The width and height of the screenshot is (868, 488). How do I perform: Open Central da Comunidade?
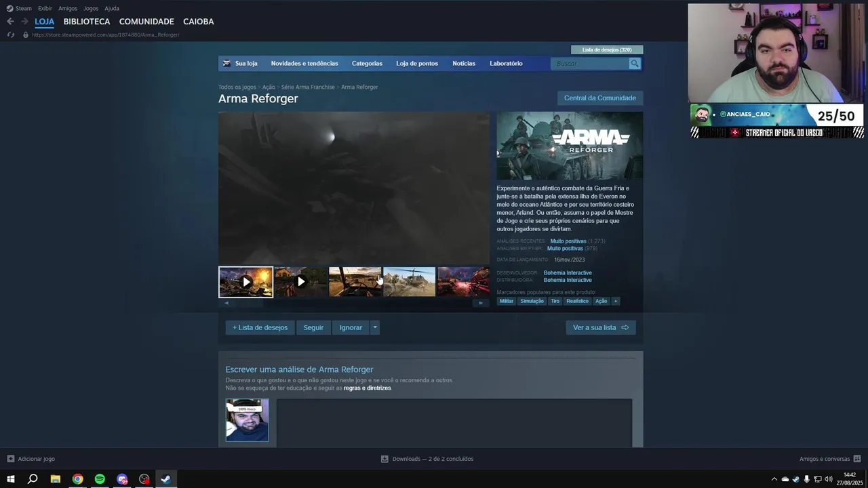(x=600, y=98)
